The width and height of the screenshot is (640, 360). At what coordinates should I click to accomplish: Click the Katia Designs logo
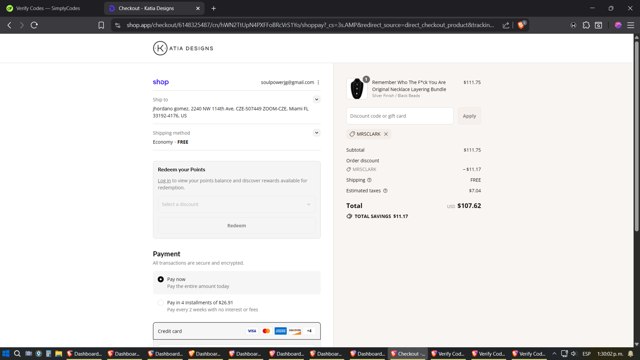point(183,48)
